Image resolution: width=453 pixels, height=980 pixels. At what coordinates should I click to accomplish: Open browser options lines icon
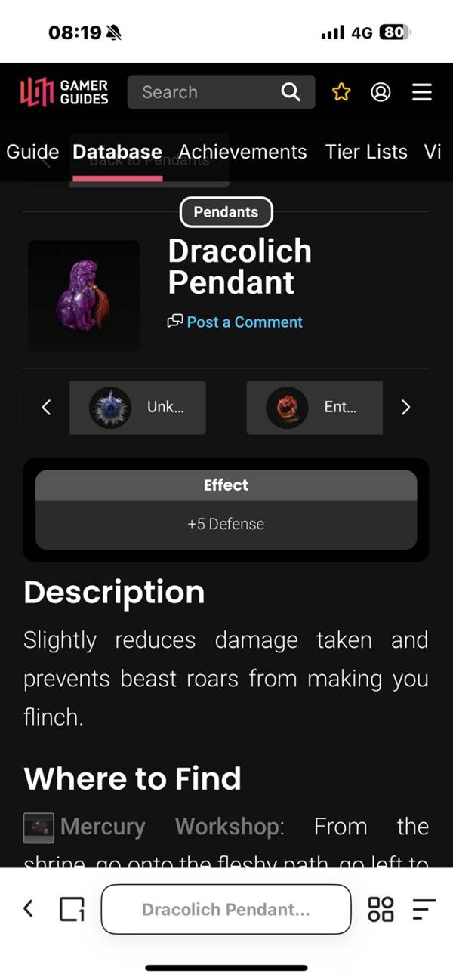point(425,908)
